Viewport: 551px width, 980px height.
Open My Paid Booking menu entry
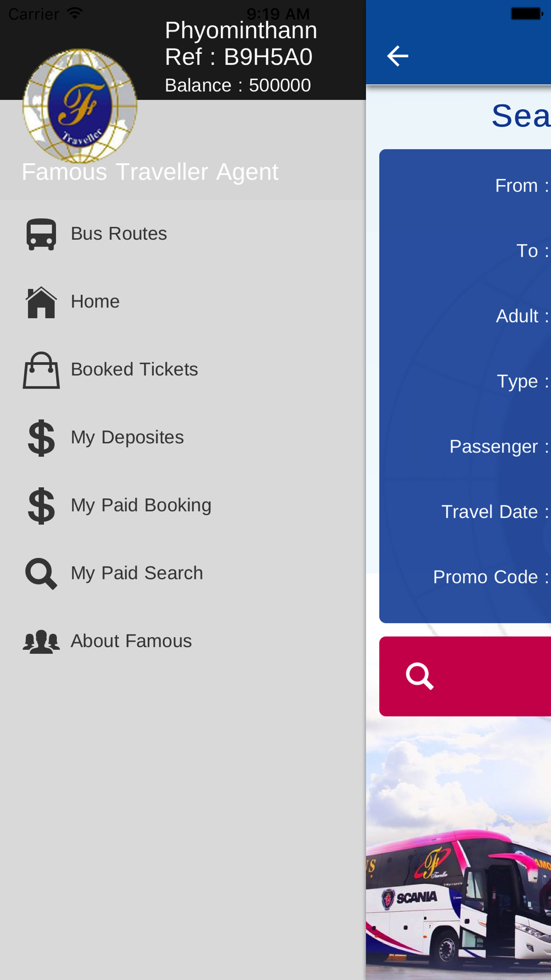click(141, 505)
